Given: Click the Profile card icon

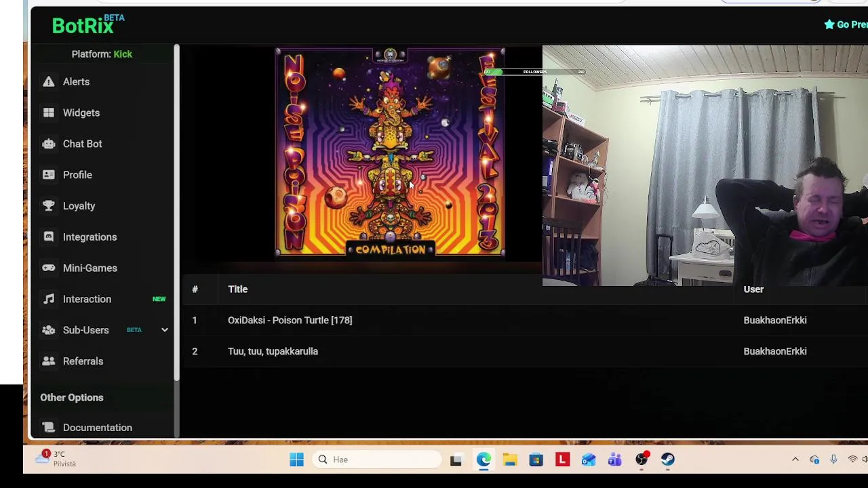Looking at the screenshot, I should tap(49, 175).
